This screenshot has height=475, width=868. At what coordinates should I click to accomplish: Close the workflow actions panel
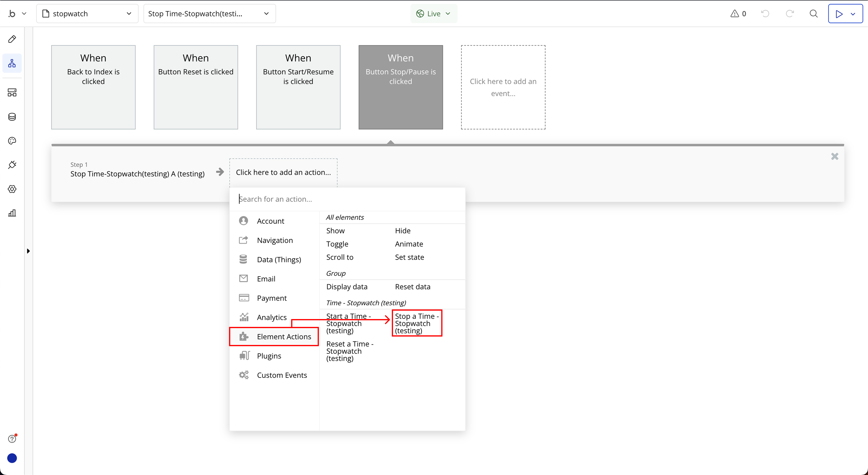point(835,156)
